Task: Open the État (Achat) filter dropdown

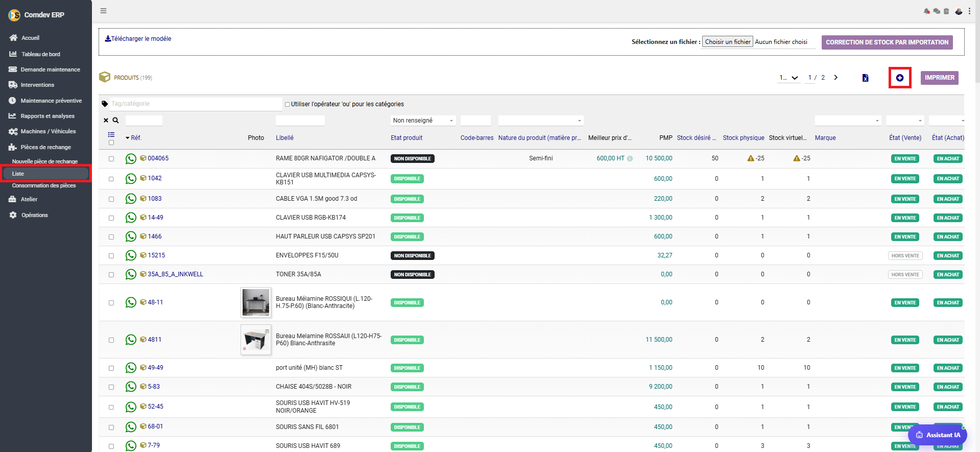Action: [x=946, y=121]
